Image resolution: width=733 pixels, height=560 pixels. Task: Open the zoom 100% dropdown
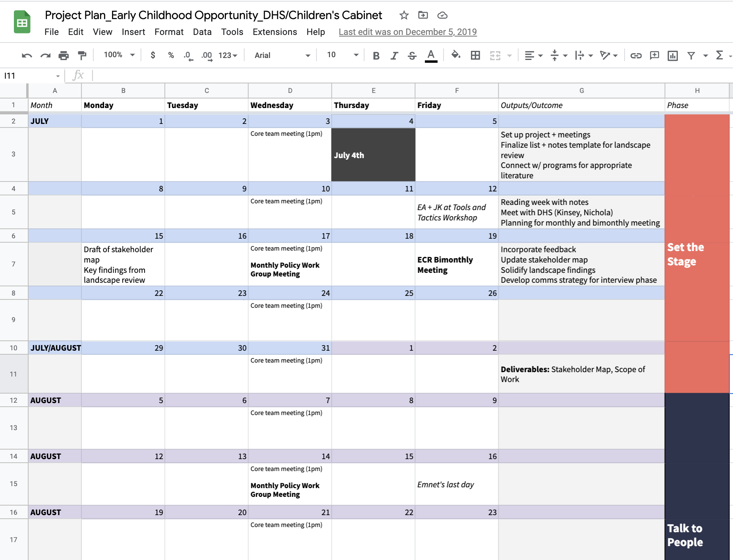tap(119, 55)
